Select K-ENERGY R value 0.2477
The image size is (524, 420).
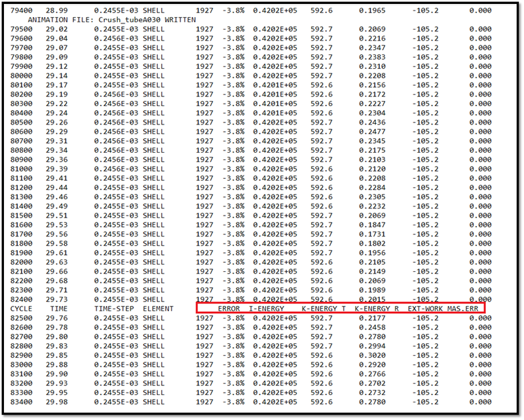(372, 132)
